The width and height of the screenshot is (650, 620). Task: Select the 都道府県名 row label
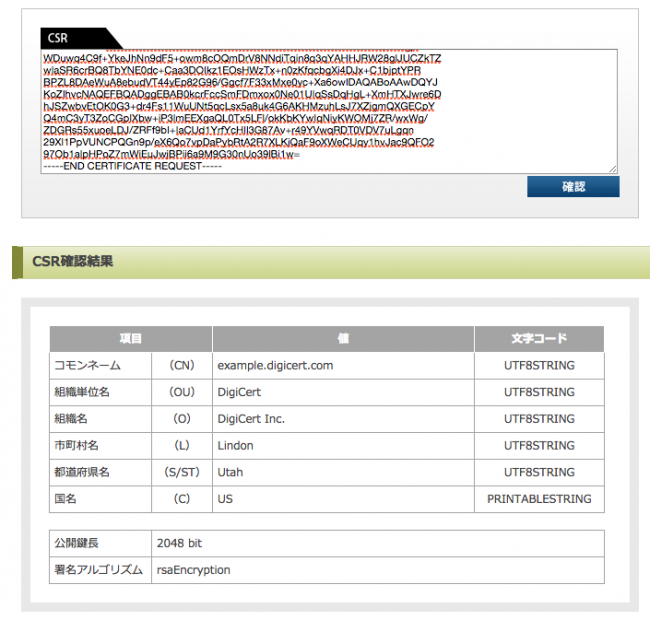pyautogui.click(x=82, y=472)
